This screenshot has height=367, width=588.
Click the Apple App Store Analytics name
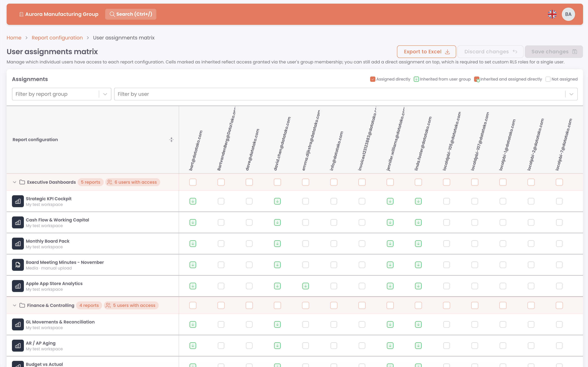point(54,284)
